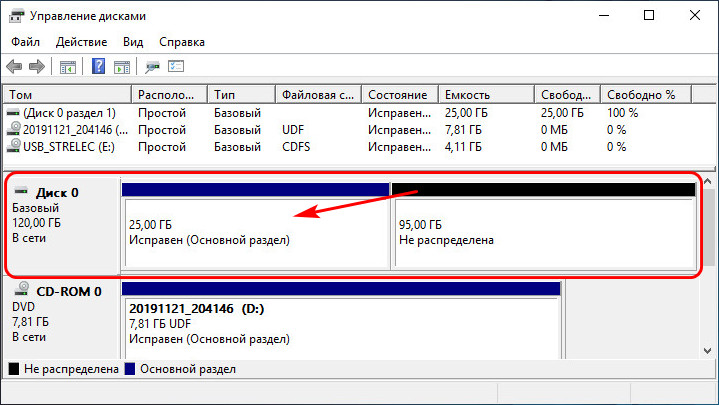Click the CD-ROM 0 disk label panel
The image size is (719, 405).
click(62, 318)
